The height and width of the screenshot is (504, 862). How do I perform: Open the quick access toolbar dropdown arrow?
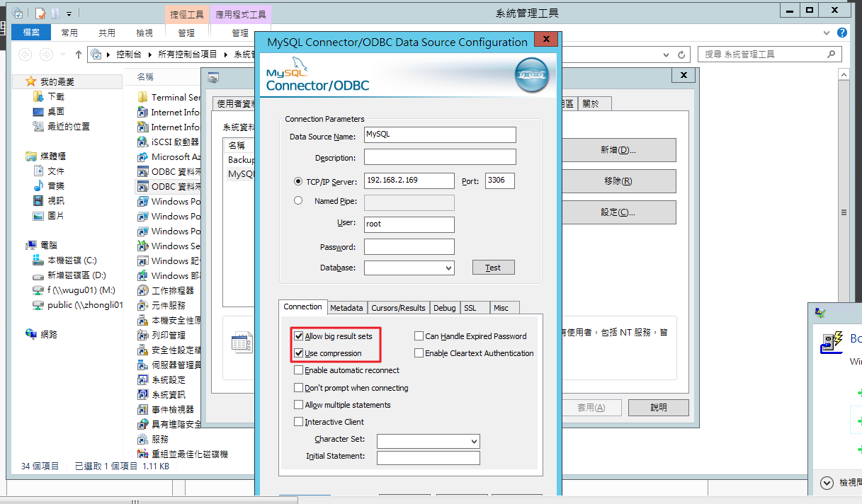point(69,13)
